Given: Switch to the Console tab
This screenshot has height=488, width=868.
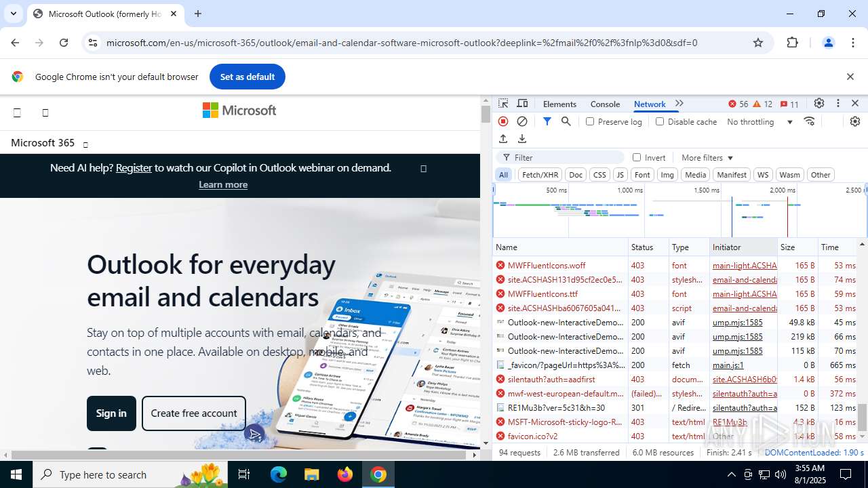Looking at the screenshot, I should (605, 104).
